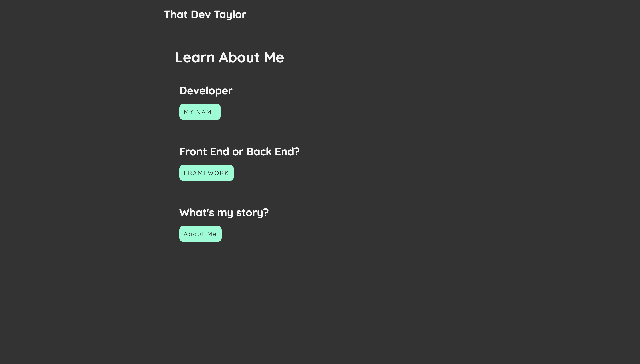Click the word Dev in the site title

(x=201, y=15)
